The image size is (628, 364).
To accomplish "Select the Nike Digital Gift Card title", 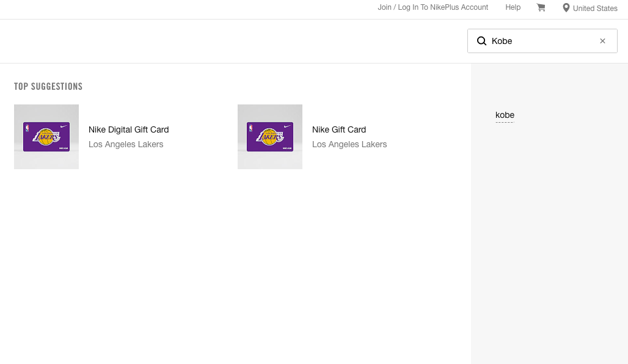I will tap(128, 129).
